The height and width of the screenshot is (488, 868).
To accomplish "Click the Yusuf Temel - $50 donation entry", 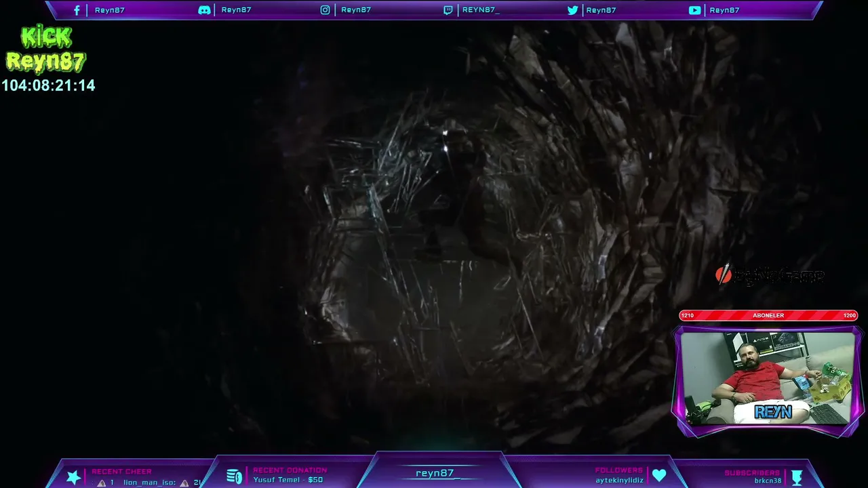I will pyautogui.click(x=288, y=480).
